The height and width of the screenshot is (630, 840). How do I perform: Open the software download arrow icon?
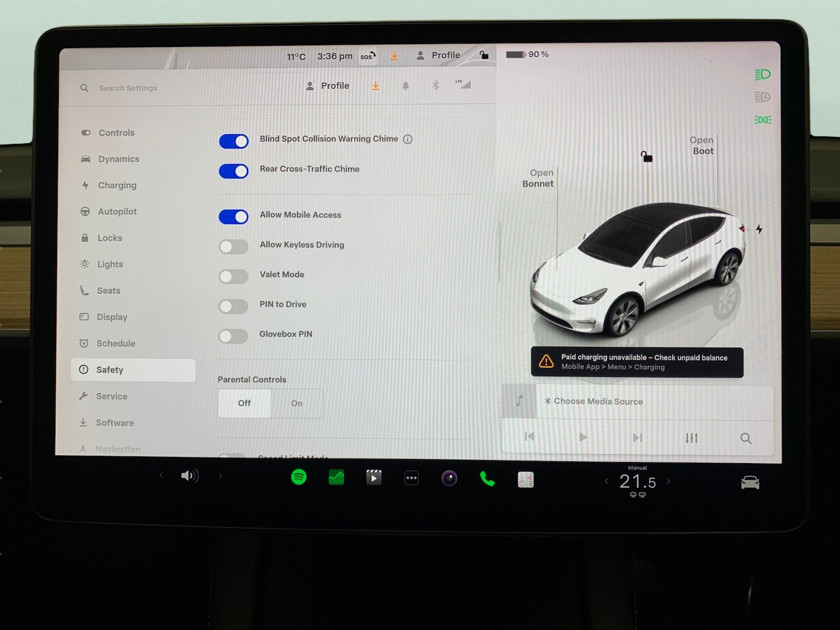[375, 85]
